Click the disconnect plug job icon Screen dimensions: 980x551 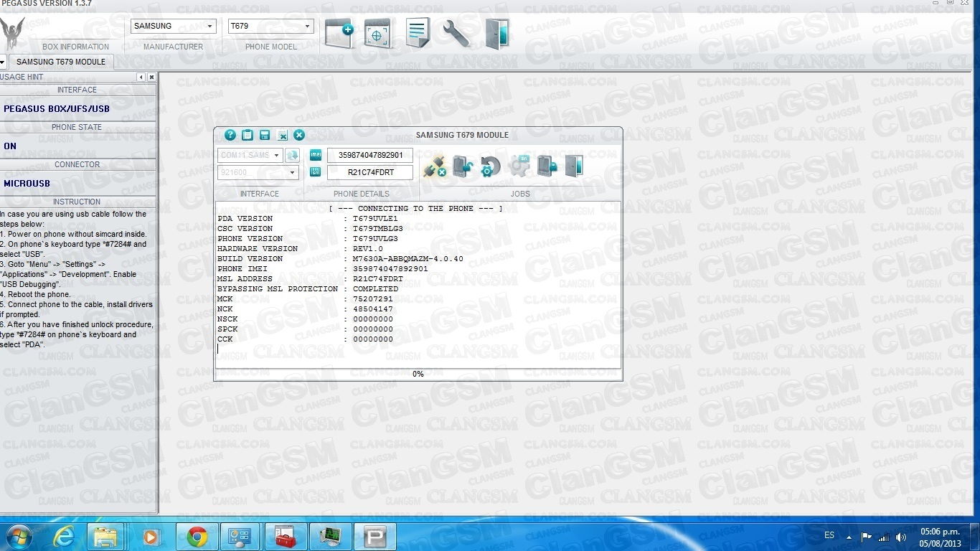(x=435, y=166)
